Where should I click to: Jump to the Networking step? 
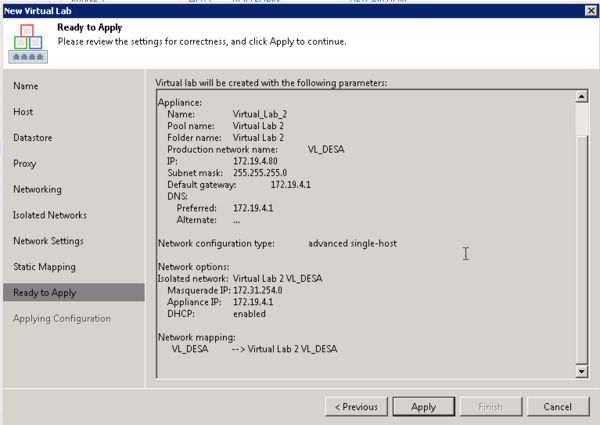coord(37,189)
